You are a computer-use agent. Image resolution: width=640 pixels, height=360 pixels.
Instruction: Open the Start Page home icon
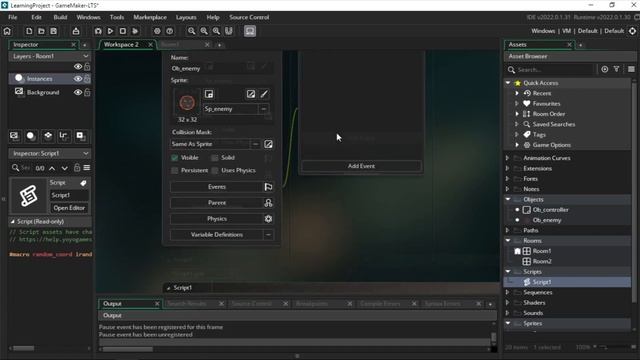tap(7, 31)
